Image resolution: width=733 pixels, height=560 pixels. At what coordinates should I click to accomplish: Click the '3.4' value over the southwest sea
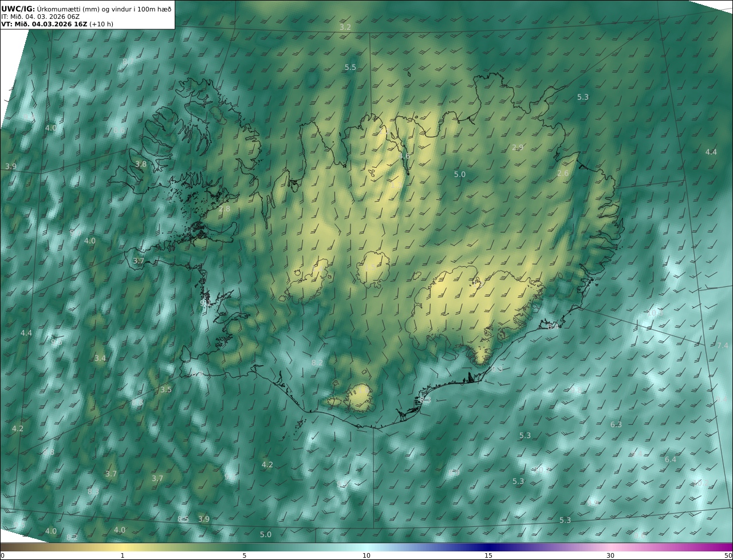pos(100,358)
